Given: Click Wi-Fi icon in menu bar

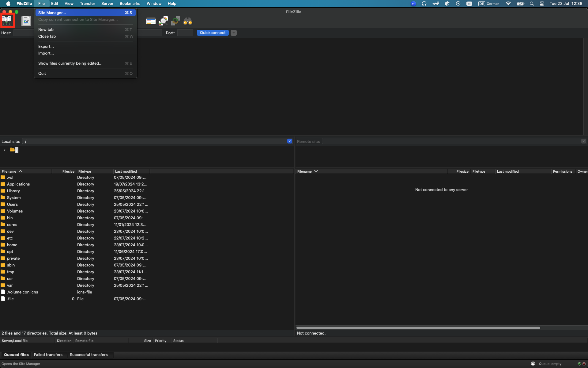Looking at the screenshot, I should 508,3.
